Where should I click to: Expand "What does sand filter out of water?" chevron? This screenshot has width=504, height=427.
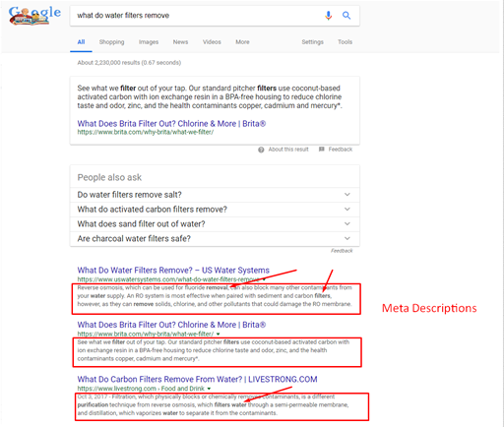point(347,223)
